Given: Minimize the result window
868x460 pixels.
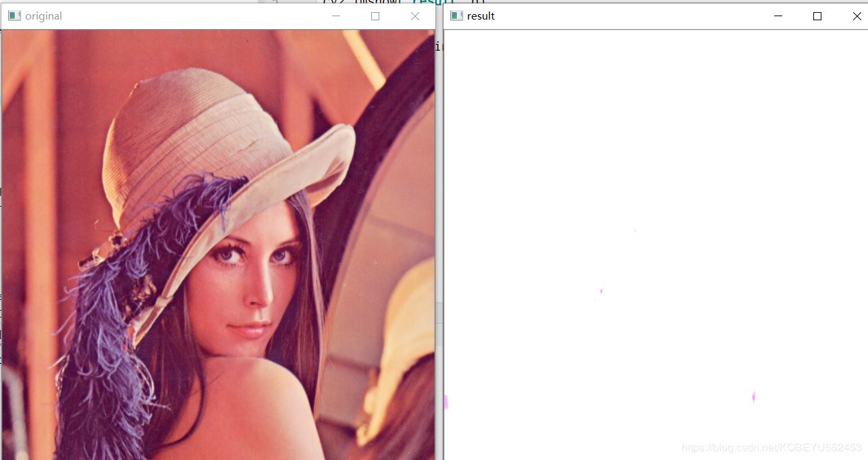Looking at the screenshot, I should pos(778,16).
